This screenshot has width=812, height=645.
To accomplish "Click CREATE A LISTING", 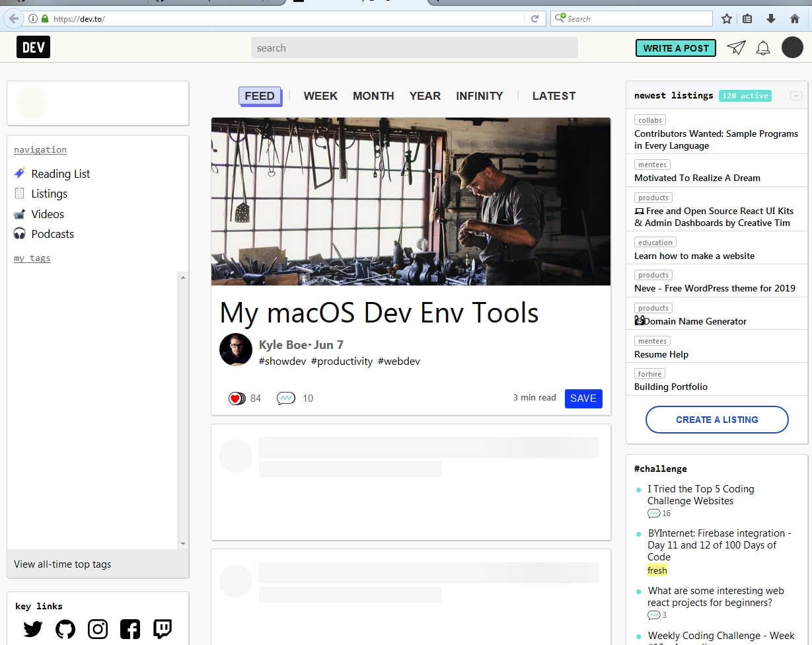I will pyautogui.click(x=717, y=420).
